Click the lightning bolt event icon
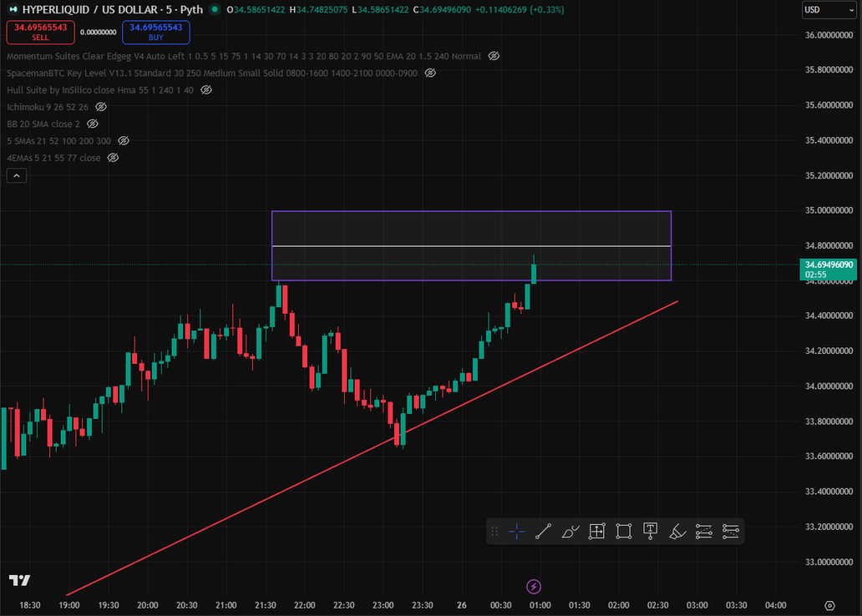This screenshot has height=616, width=862. click(535, 587)
